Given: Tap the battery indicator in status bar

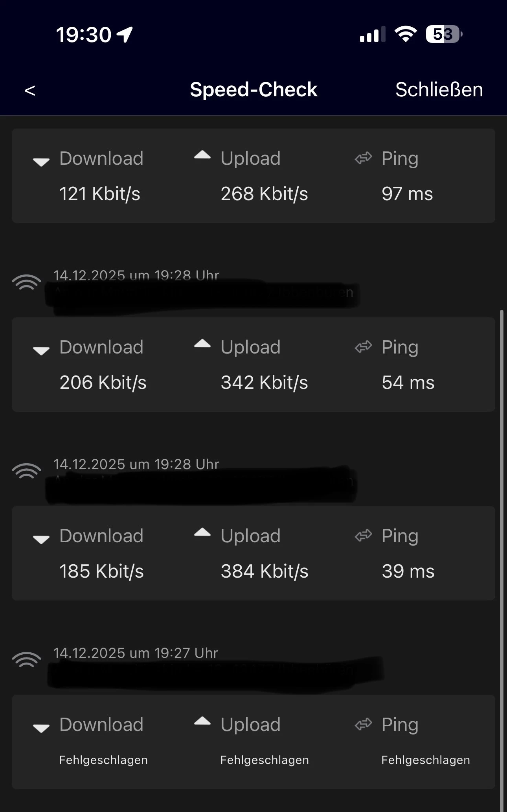Looking at the screenshot, I should tap(444, 35).
